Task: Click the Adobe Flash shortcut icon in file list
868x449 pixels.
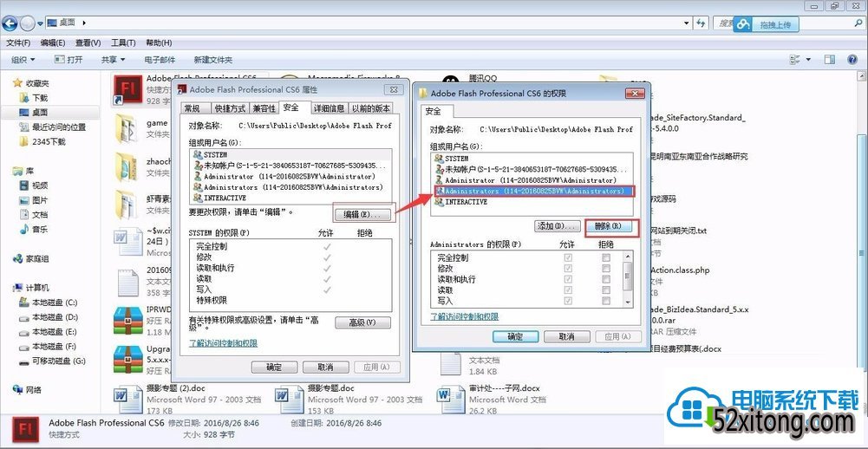Action: 127,90
